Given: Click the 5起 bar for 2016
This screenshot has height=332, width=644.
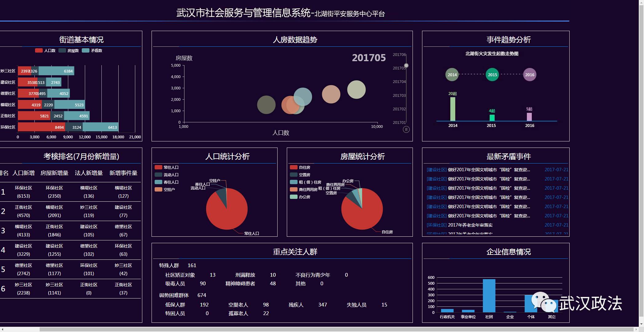Looking at the screenshot, I should pos(529,117).
